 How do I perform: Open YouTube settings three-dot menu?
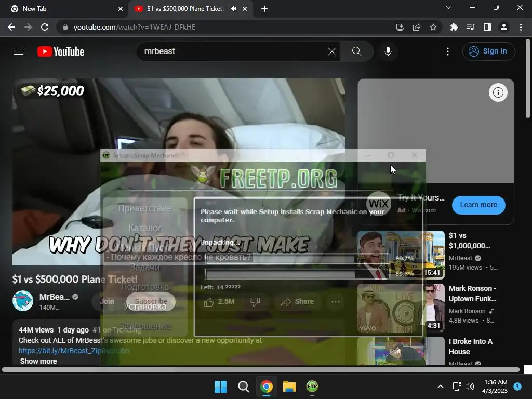(448, 51)
